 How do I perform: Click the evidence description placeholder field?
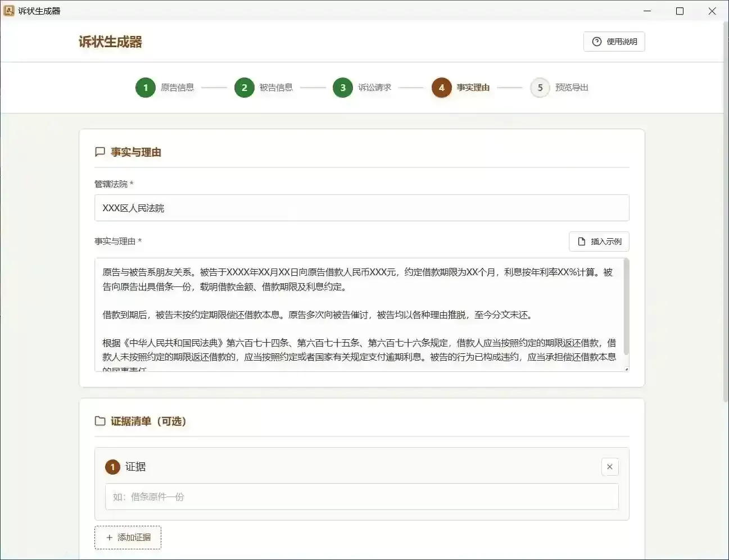tap(361, 497)
